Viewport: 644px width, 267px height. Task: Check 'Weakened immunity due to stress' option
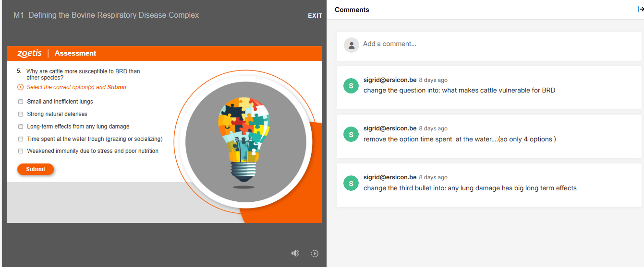(x=21, y=151)
